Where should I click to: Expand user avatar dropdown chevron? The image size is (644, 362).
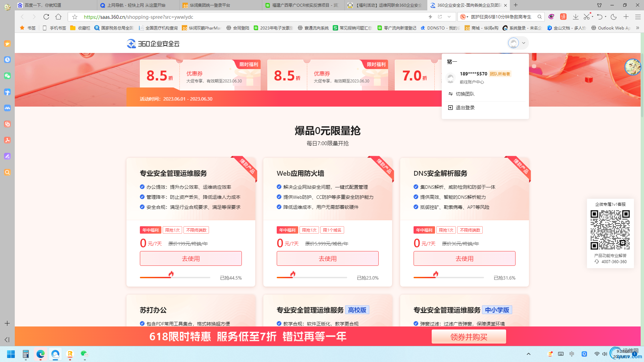pos(523,43)
